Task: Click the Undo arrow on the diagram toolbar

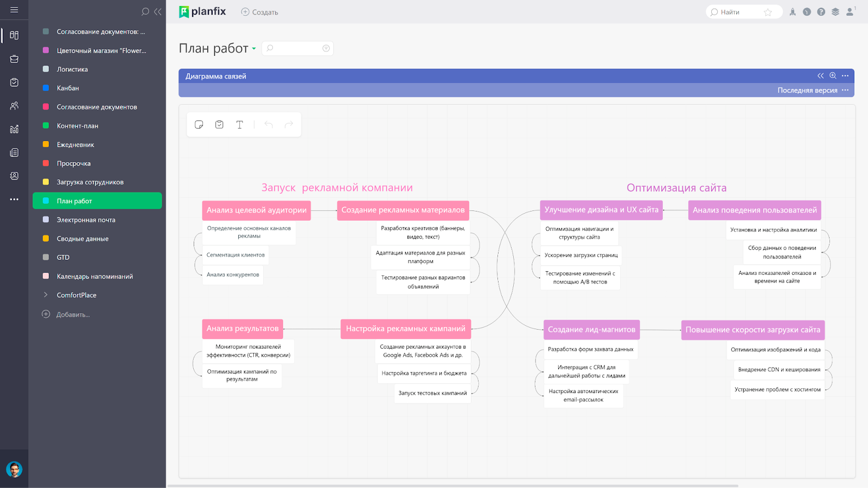Action: point(269,124)
